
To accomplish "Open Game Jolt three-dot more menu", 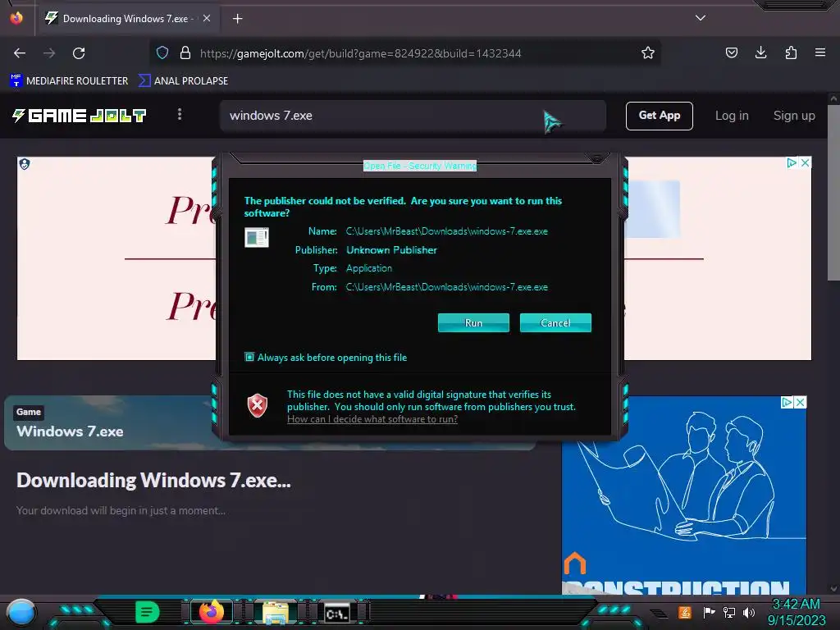I will pos(180,114).
